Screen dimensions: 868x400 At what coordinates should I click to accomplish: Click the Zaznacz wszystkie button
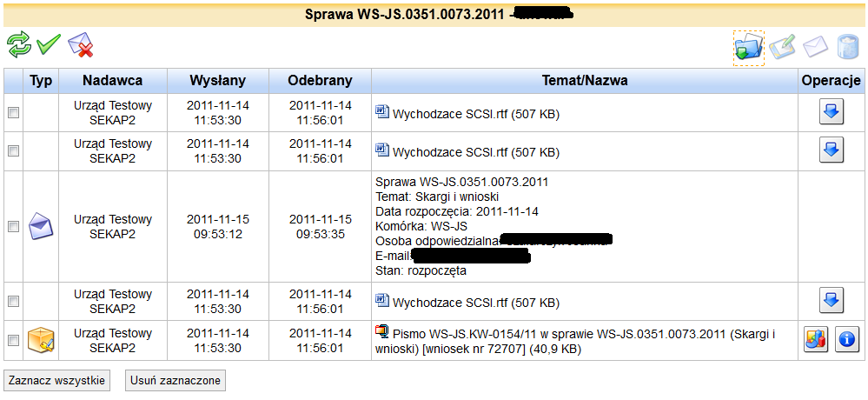[57, 381]
